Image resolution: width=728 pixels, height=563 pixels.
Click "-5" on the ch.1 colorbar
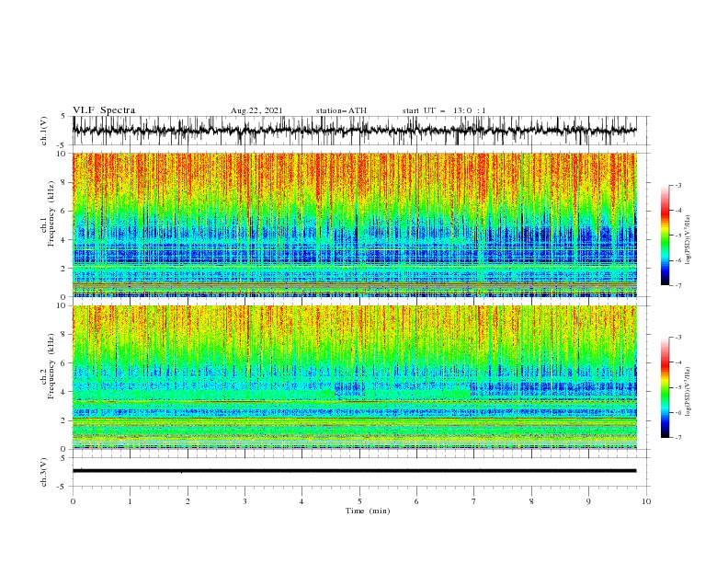pos(678,236)
